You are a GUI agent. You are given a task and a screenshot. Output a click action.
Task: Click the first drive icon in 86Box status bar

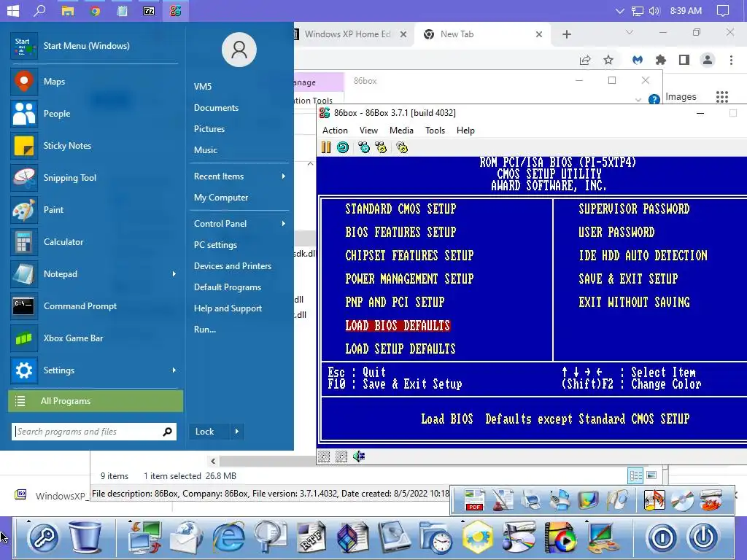click(x=324, y=456)
